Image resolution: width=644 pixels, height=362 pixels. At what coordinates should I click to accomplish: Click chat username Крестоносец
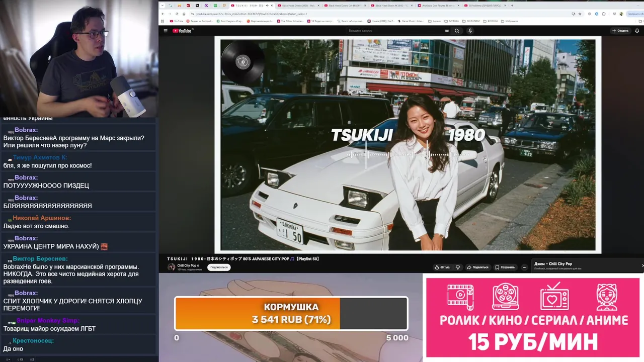point(33,340)
